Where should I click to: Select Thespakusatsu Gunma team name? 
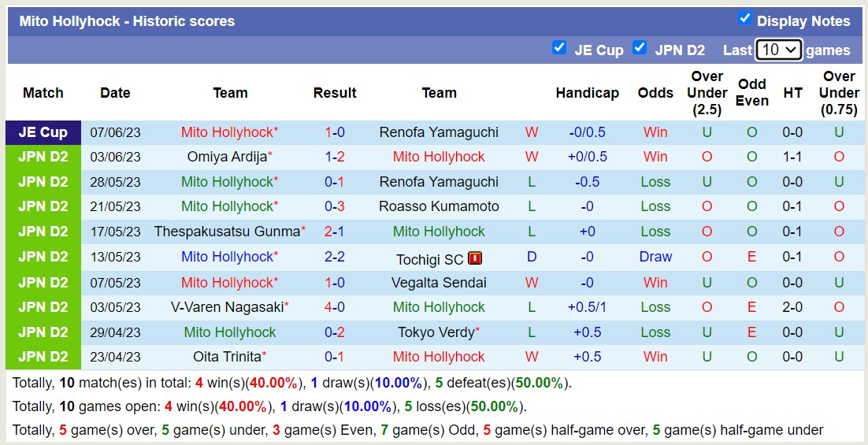(227, 232)
